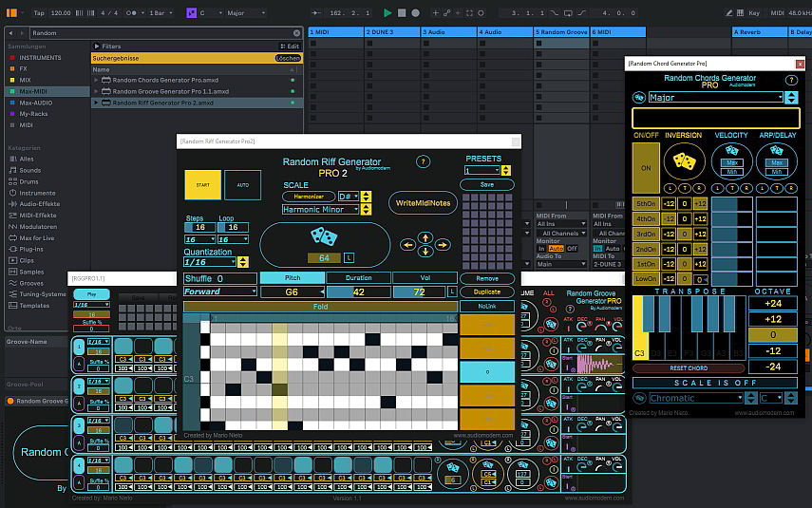Stop transport with the square stop button
The height and width of the screenshot is (508, 812).
coord(402,13)
